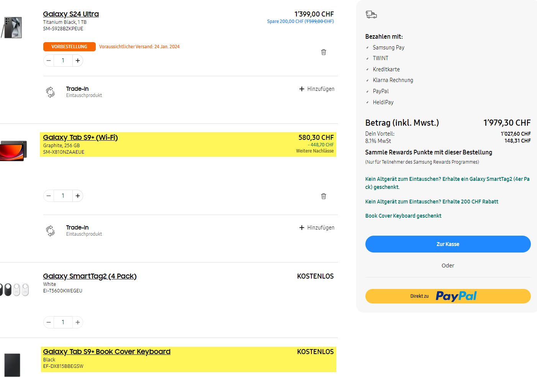
Task: Open the Galaxy S24 Ultra product link
Action: pos(71,14)
